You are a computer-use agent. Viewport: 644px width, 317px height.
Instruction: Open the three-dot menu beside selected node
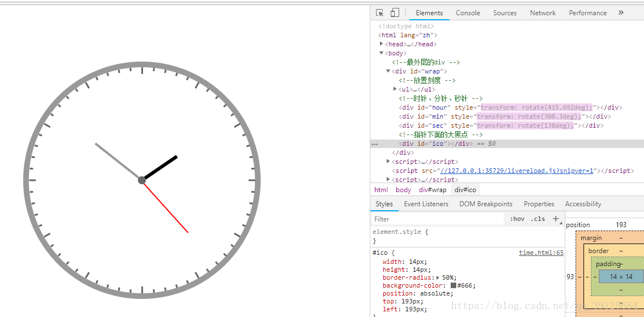(x=374, y=144)
